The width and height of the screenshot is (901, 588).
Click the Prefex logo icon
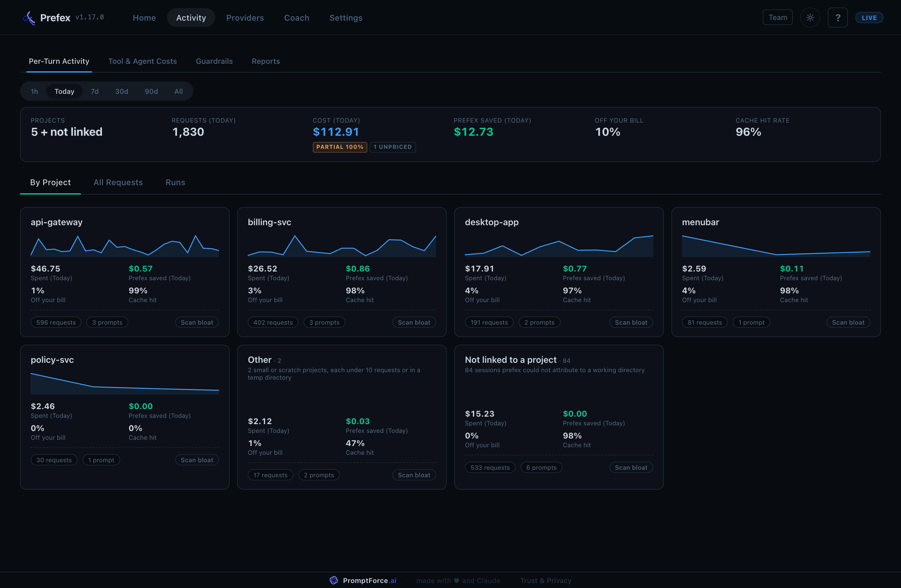coord(29,18)
